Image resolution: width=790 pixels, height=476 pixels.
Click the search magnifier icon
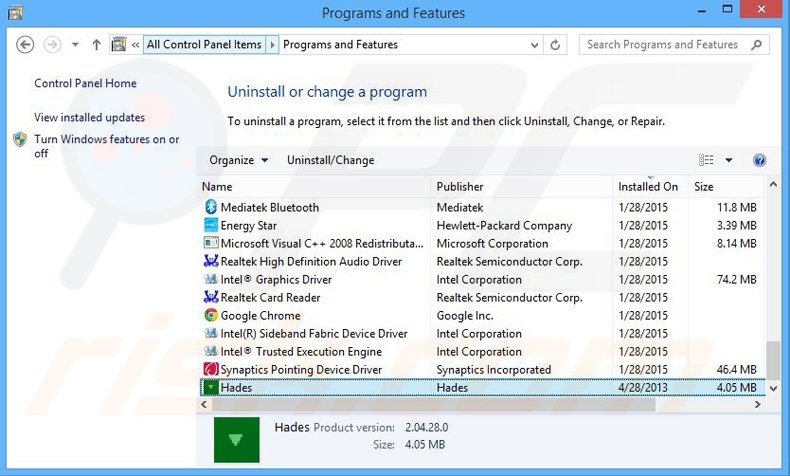click(x=756, y=45)
